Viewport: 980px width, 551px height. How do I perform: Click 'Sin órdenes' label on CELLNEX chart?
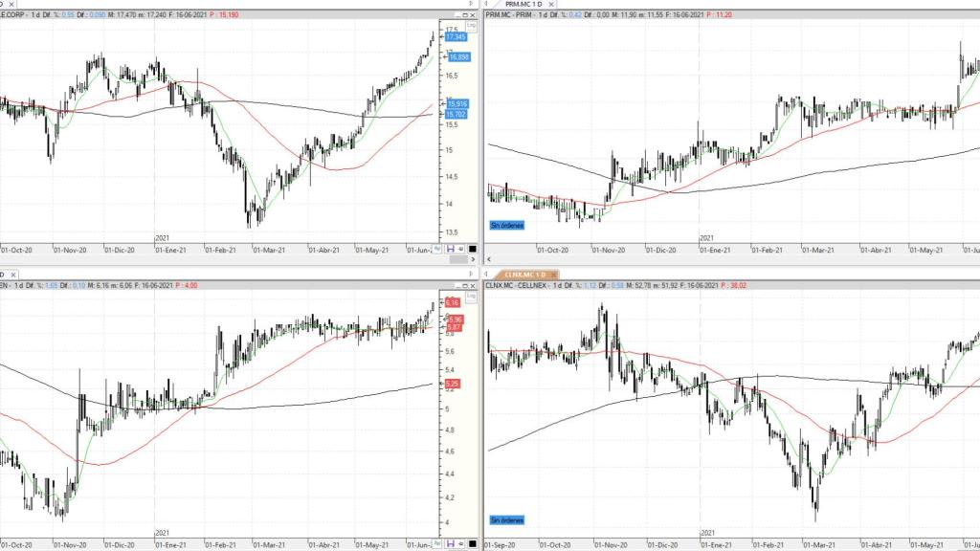[x=506, y=520]
